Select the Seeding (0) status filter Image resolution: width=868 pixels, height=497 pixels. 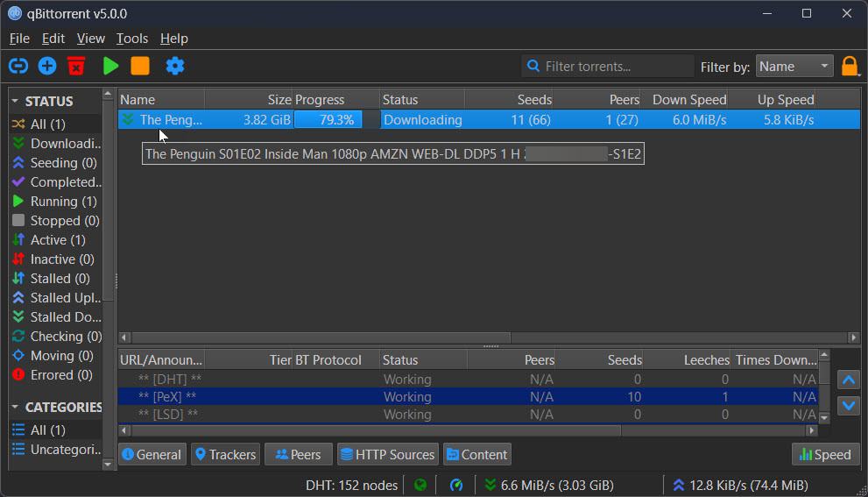[55, 163]
